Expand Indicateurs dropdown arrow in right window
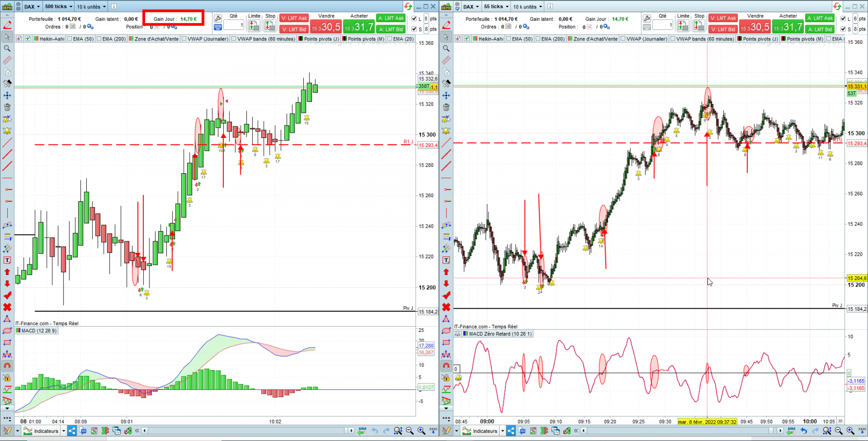Viewport: 868px width, 441px height. (x=502, y=431)
